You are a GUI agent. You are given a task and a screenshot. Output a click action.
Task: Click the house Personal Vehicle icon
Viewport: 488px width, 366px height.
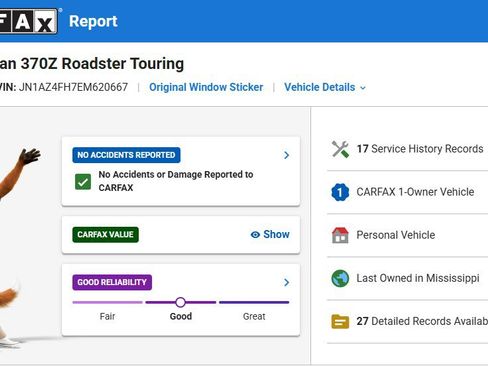click(340, 235)
